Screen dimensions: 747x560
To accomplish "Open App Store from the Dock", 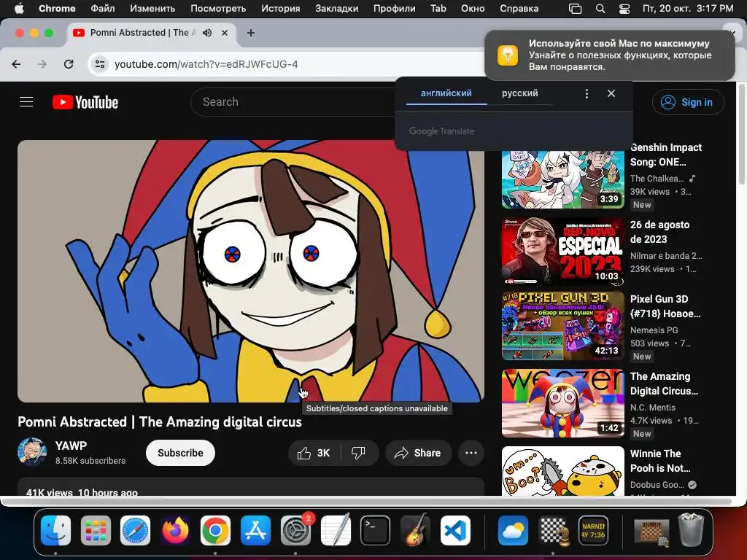I will [255, 530].
